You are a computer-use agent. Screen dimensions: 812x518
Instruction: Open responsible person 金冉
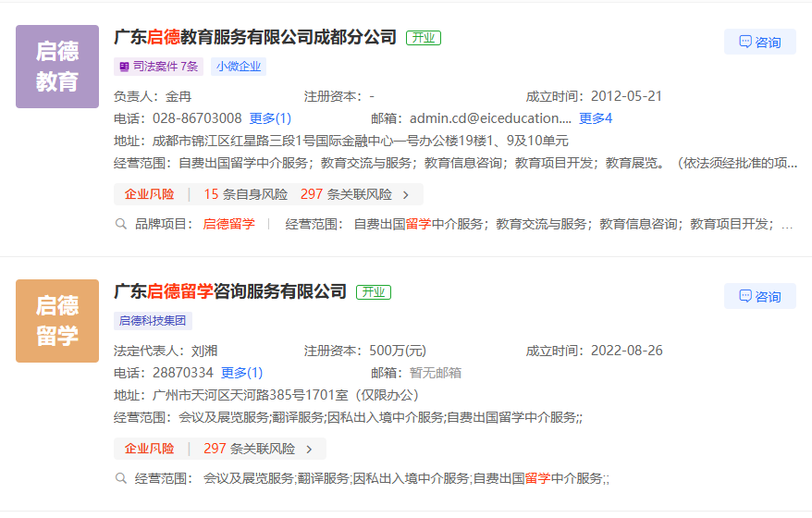tap(178, 96)
